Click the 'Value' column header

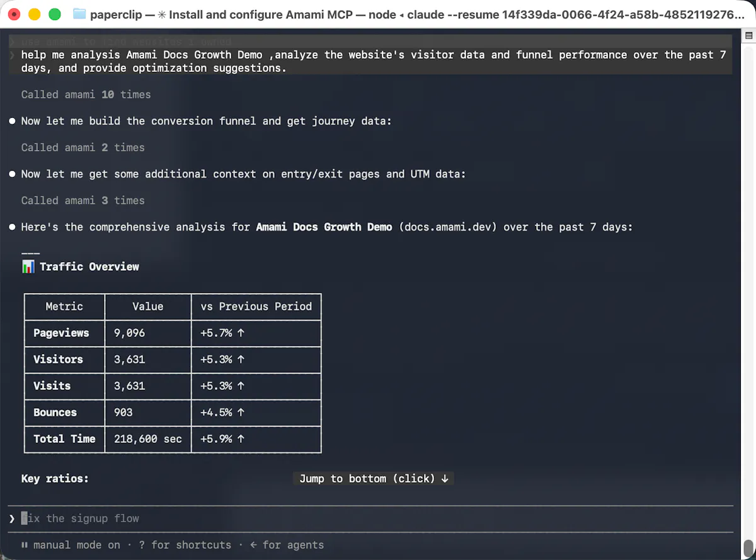coord(148,307)
